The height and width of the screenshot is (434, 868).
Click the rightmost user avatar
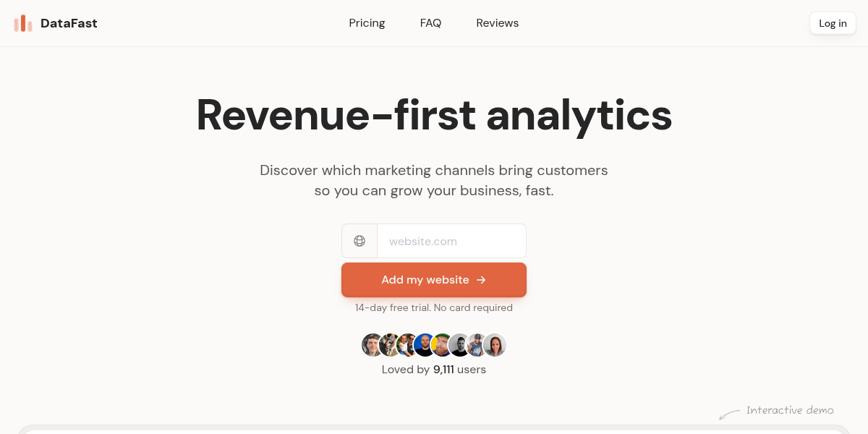click(495, 345)
